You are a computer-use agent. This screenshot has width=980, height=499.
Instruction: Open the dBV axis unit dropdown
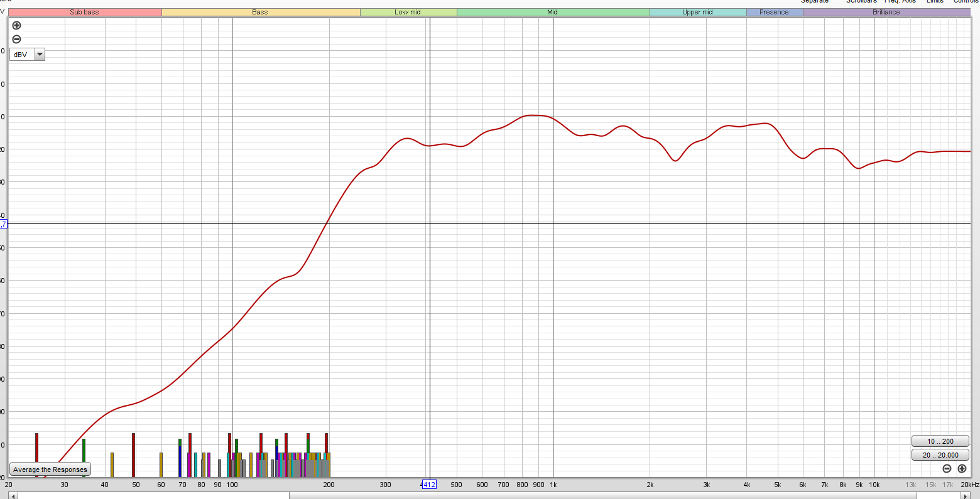point(40,55)
